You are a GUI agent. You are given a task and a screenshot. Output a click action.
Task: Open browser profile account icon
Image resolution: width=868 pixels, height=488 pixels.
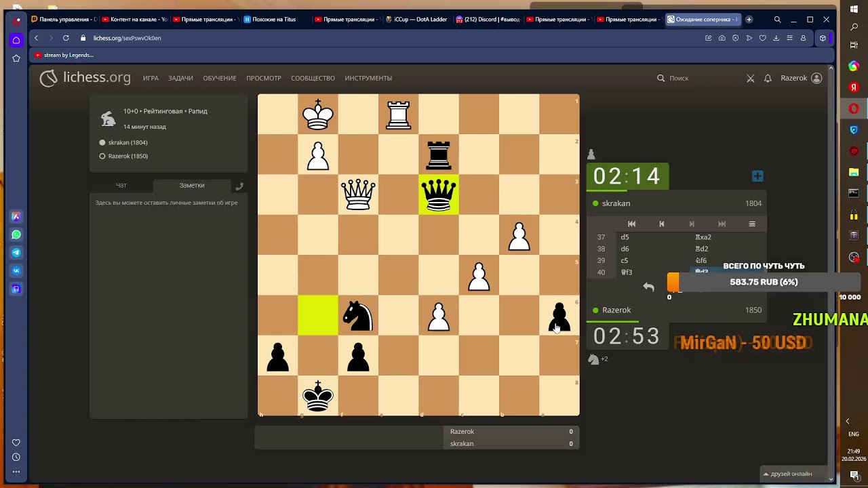[804, 38]
